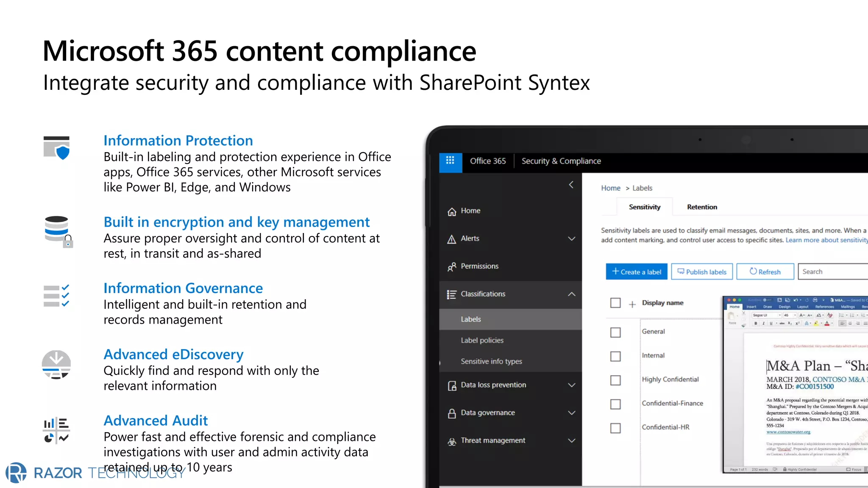Click the Permissions people icon
Viewport: 868px width, 488px height.
[x=452, y=266]
